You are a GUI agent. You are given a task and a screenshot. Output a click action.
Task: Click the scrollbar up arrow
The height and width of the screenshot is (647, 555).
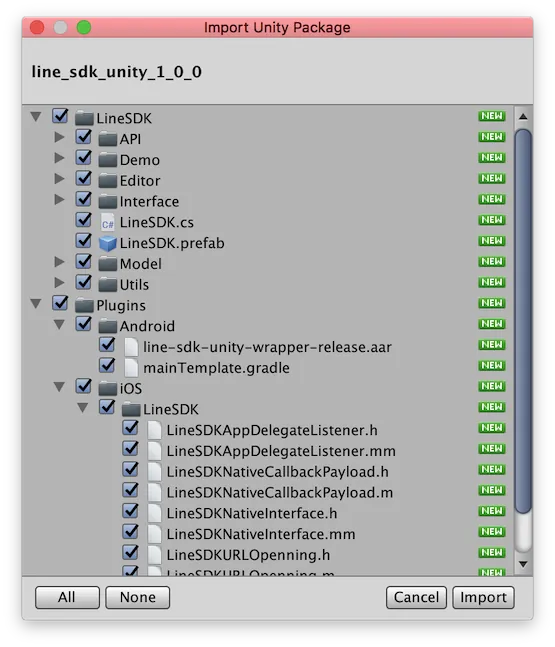click(x=523, y=116)
